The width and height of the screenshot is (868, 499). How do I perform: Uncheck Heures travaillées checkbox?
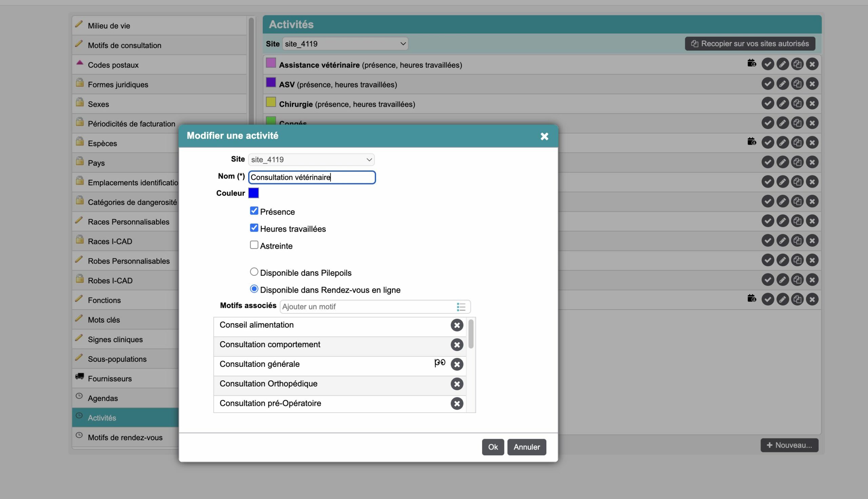click(254, 228)
